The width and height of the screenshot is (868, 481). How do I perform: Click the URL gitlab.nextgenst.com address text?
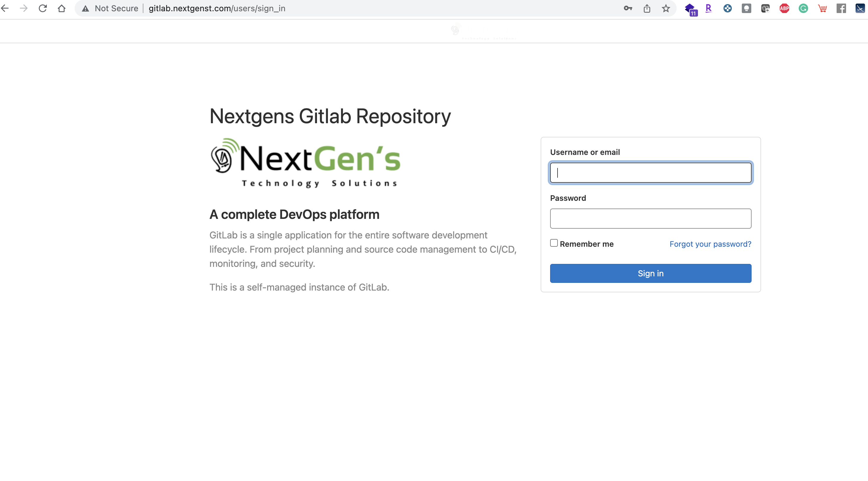click(217, 8)
